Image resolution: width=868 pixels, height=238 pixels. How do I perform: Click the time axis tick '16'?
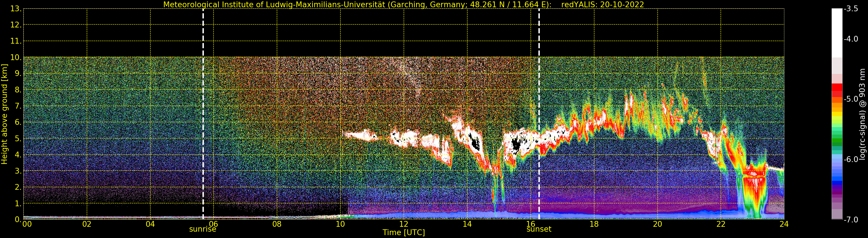click(x=531, y=224)
